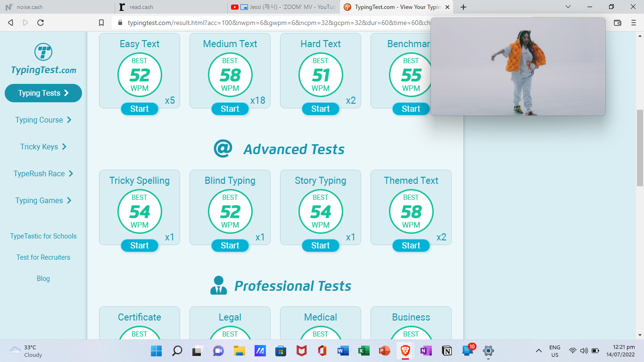Launch OneNote from the taskbar
The height and width of the screenshot is (362, 644).
[426, 351]
